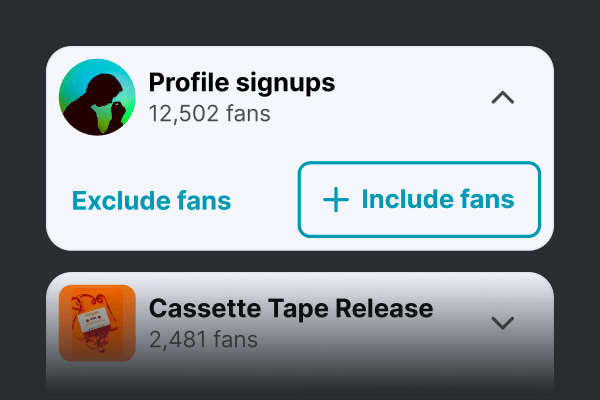This screenshot has height=400, width=600.
Task: Click the Exclude fans link
Action: pos(152,201)
